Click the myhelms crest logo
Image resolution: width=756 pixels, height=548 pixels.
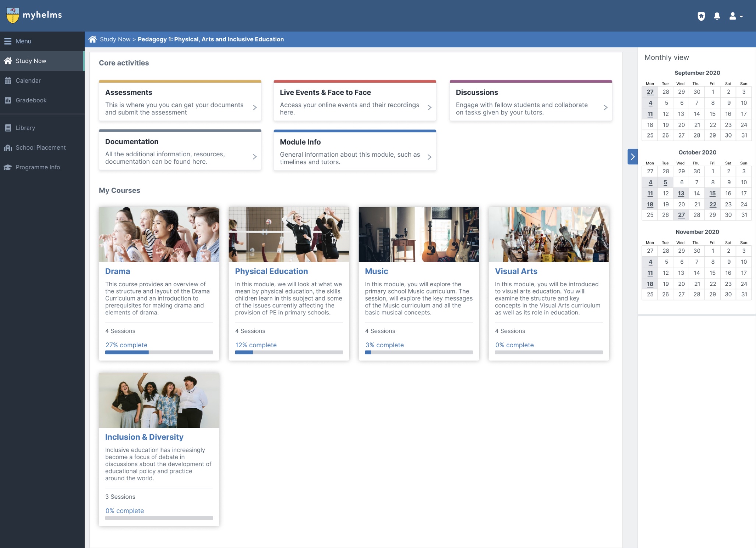(13, 15)
